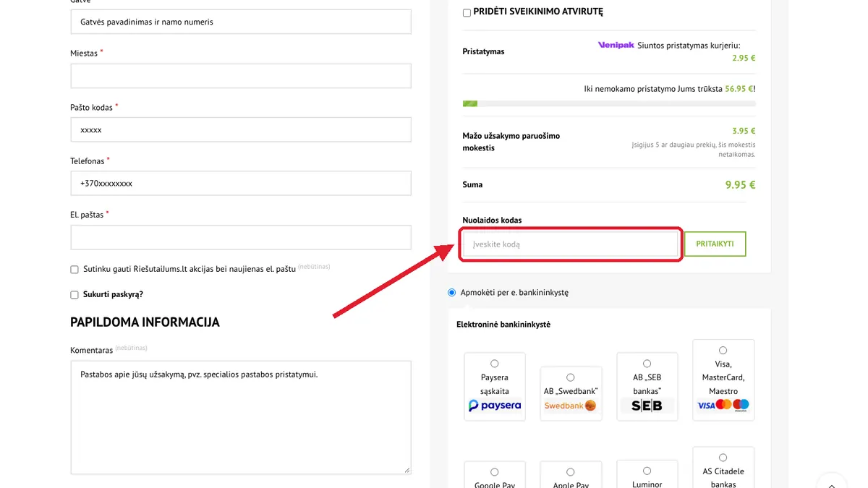The height and width of the screenshot is (488, 868).
Task: Click the 'Mažo užsakymo paruošimo mokestis' label
Action: (511, 142)
